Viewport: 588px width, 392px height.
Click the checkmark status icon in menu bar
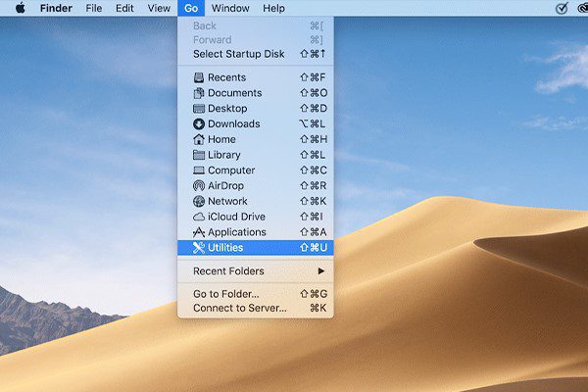562,8
